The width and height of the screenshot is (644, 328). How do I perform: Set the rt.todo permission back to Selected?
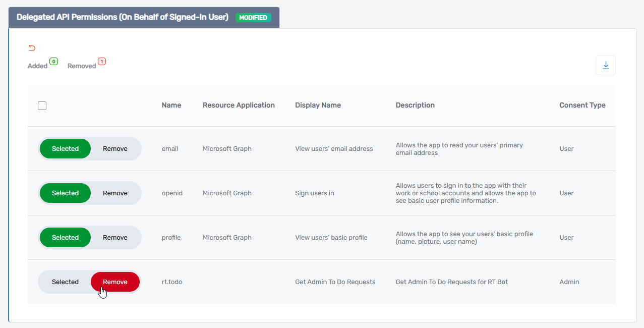click(x=65, y=282)
